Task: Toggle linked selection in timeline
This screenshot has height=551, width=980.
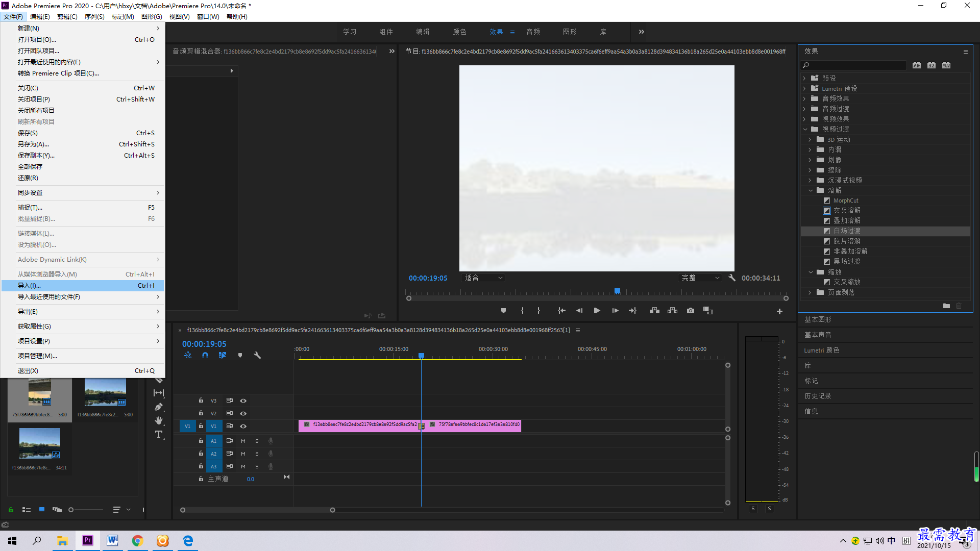Action: click(x=223, y=355)
